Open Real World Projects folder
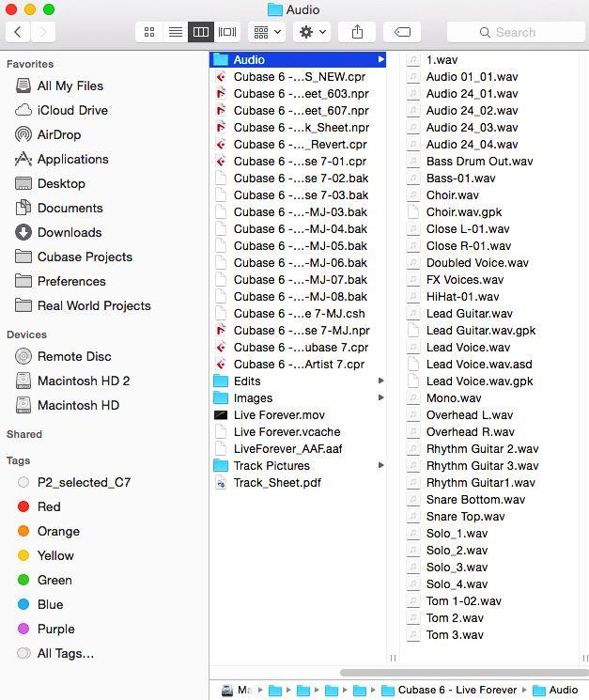This screenshot has height=700, width=589. 83,305
